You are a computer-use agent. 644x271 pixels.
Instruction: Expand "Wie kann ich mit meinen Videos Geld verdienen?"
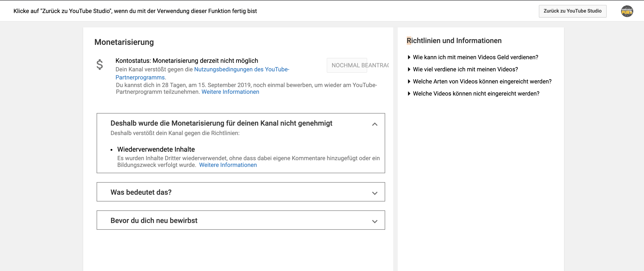pyautogui.click(x=473, y=57)
